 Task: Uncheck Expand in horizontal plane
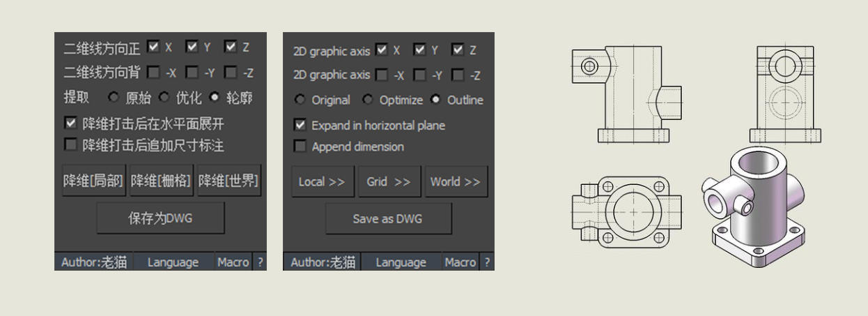[300, 125]
